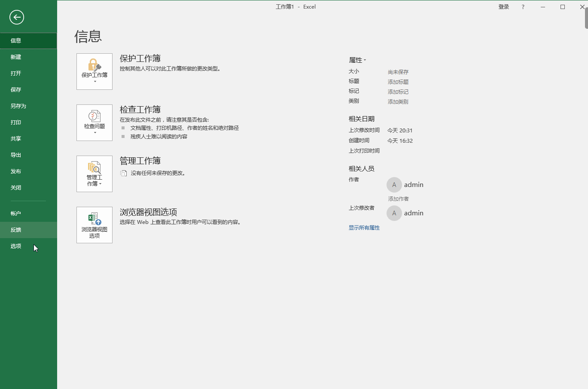Open the 新建 menu item
Screen dimensions: 588x389
(28, 57)
